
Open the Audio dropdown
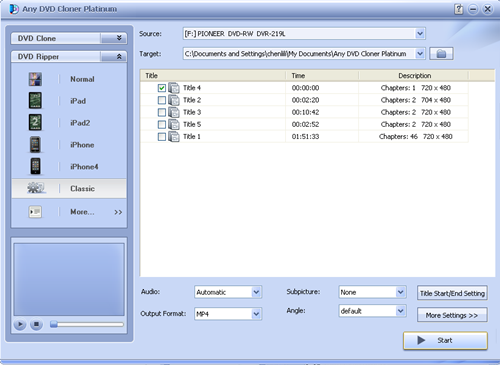click(256, 292)
